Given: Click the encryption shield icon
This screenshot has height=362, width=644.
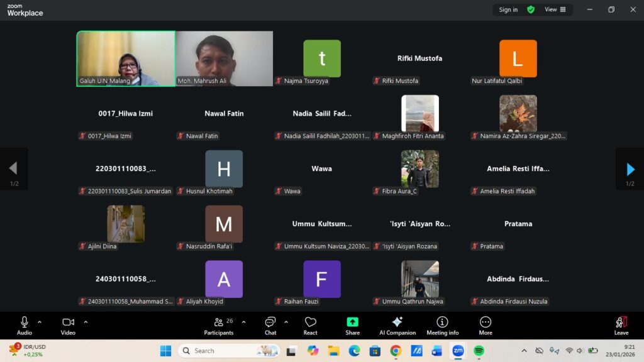Looking at the screenshot, I should click(x=531, y=9).
